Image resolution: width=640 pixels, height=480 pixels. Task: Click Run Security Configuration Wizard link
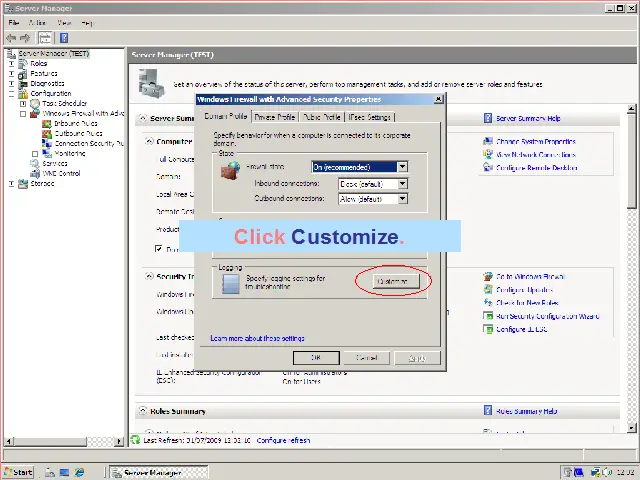pos(547,316)
